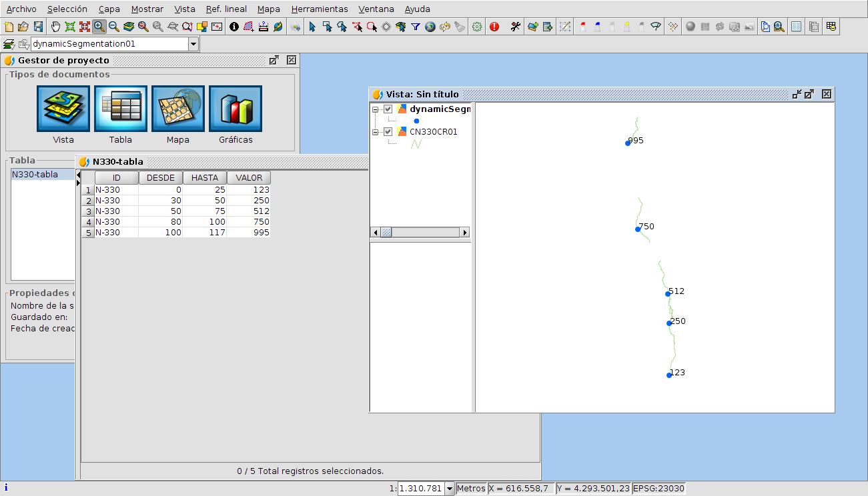Collapse the CN330CR01 layer tree node

coord(376,132)
